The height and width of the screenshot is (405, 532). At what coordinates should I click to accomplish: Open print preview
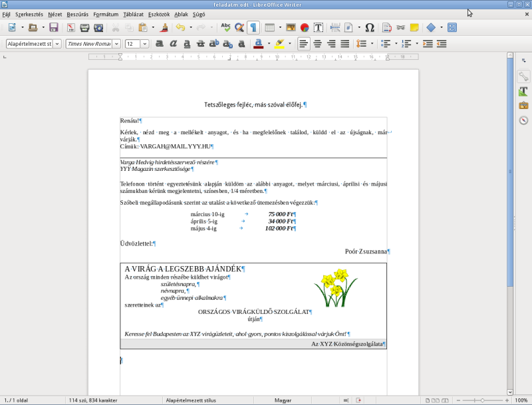(98, 27)
